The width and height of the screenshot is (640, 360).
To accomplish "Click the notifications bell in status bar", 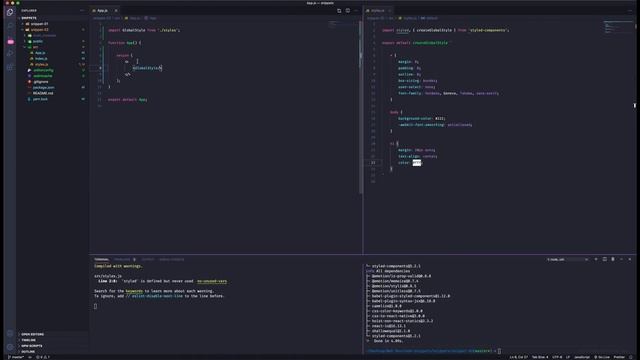I will coord(631,357).
